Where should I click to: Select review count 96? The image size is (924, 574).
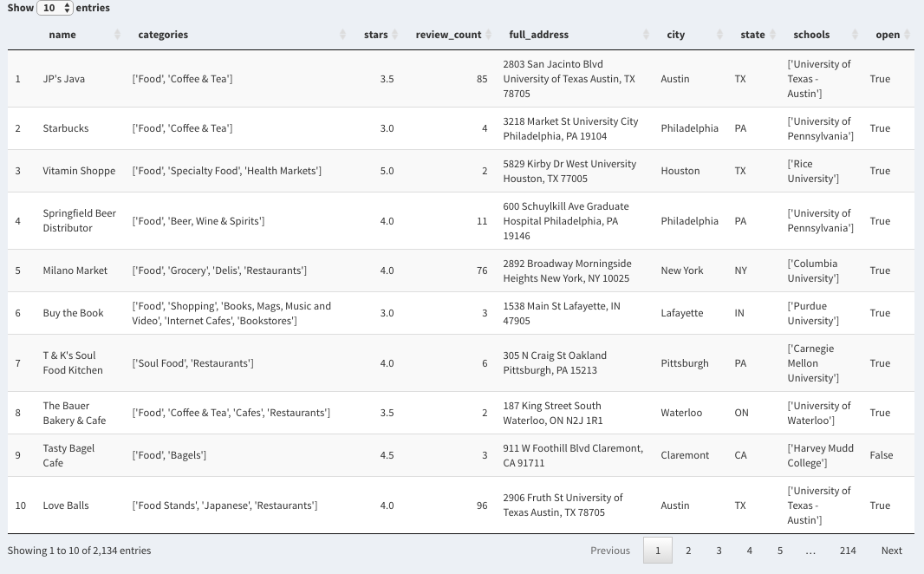tap(482, 506)
